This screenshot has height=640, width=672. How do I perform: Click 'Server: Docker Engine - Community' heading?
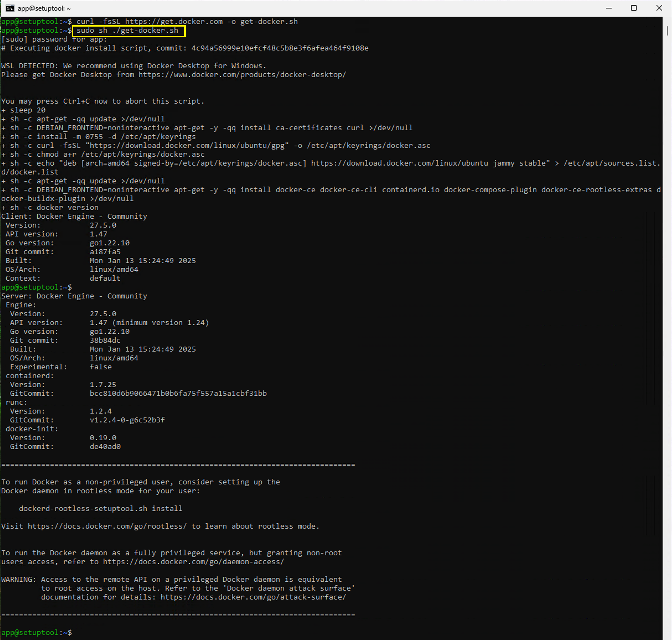[74, 296]
